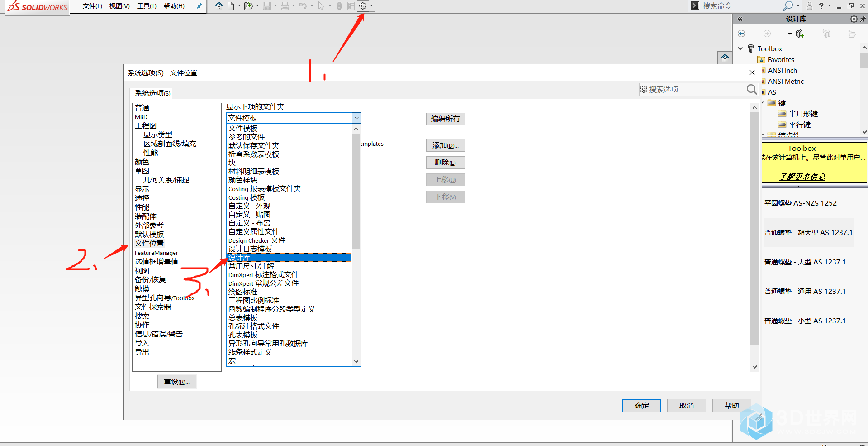This screenshot has width=868, height=446.
Task: Click the Create New Folder icon in Design Library
Action: coord(852,34)
